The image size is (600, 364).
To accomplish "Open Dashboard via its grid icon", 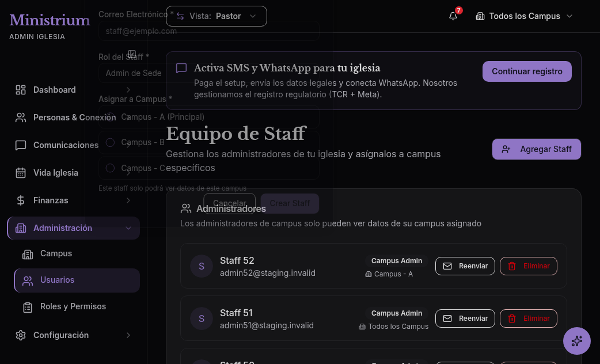I will (x=21, y=90).
